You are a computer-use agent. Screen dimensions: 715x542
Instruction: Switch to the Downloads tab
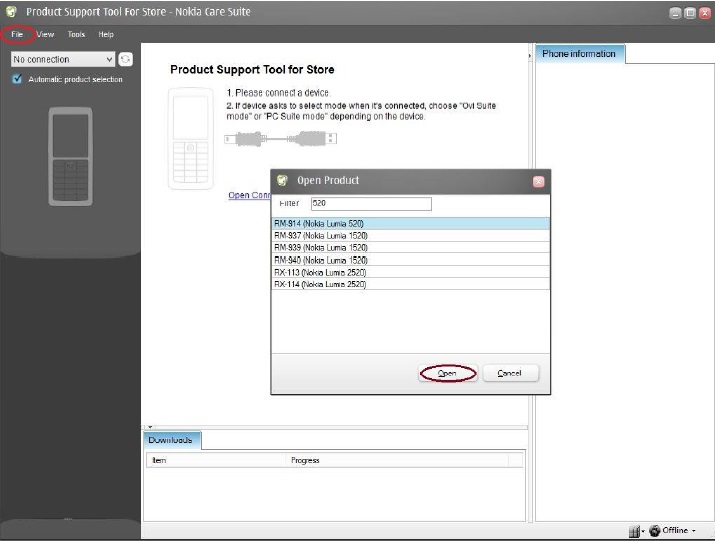click(171, 440)
